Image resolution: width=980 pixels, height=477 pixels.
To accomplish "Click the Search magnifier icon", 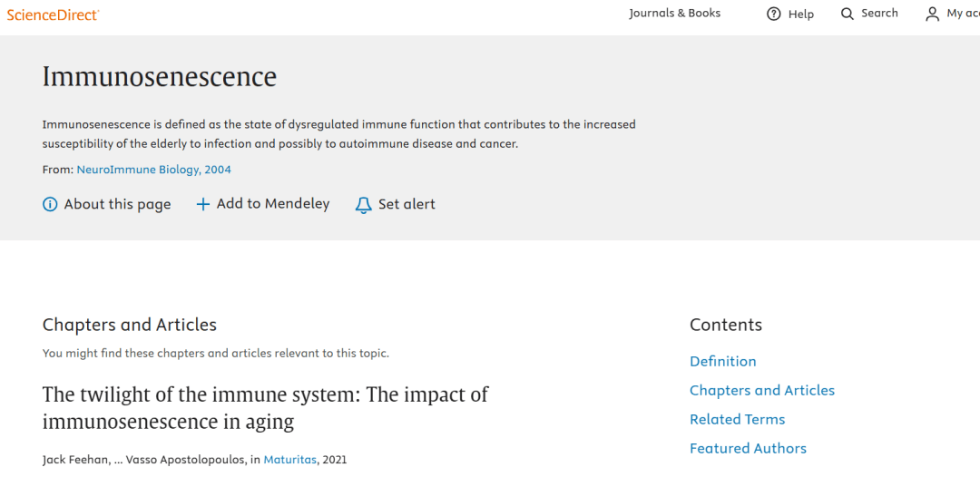I will tap(847, 14).
